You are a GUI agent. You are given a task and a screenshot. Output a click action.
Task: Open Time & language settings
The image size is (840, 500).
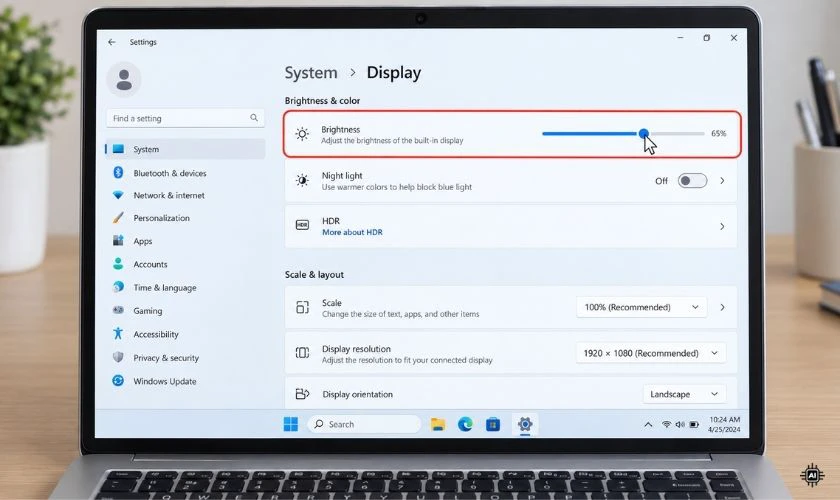pyautogui.click(x=164, y=288)
